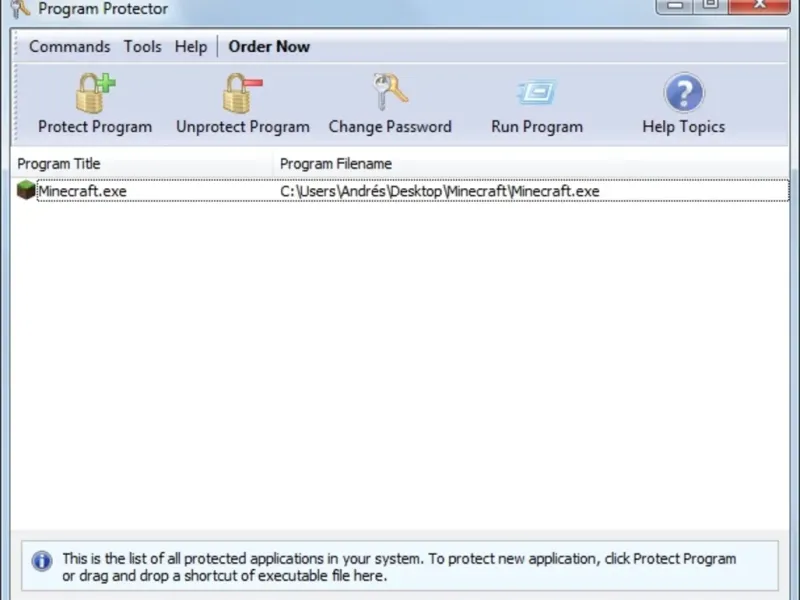Click the protected applications hint text
This screenshot has width=800, height=600.
pyautogui.click(x=399, y=567)
